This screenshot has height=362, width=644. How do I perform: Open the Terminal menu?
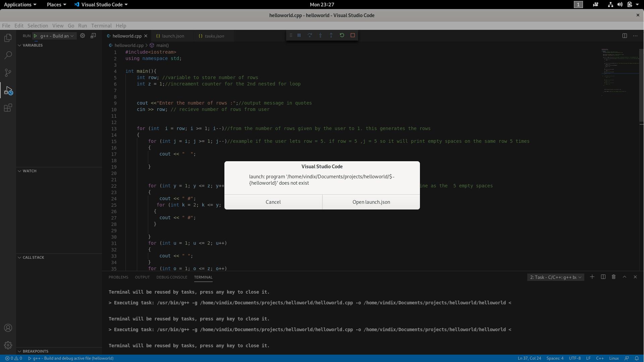(x=101, y=25)
